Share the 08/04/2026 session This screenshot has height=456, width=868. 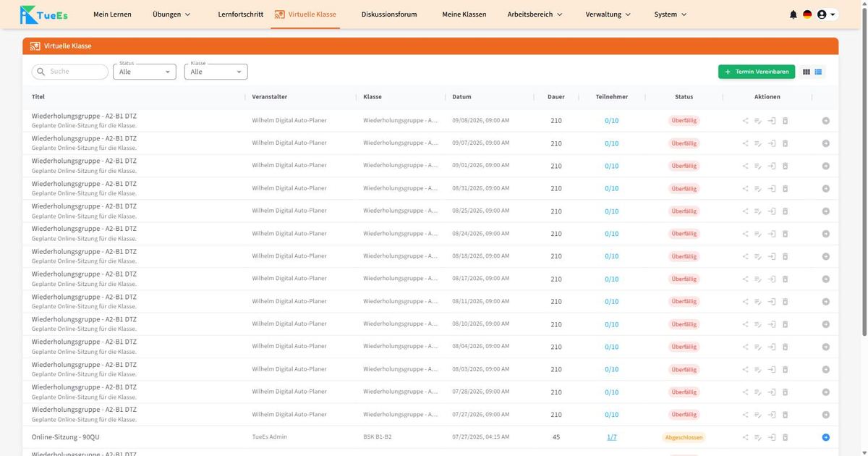745,347
